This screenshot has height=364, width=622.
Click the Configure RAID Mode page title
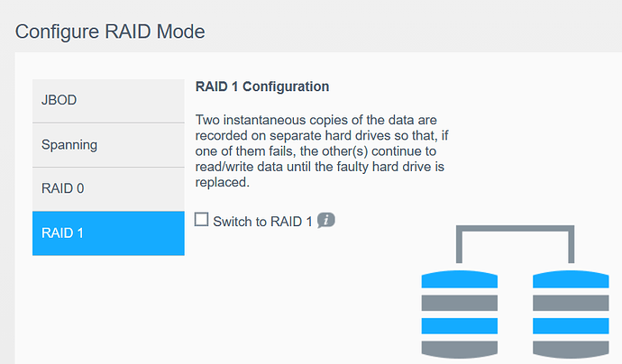[x=110, y=32]
